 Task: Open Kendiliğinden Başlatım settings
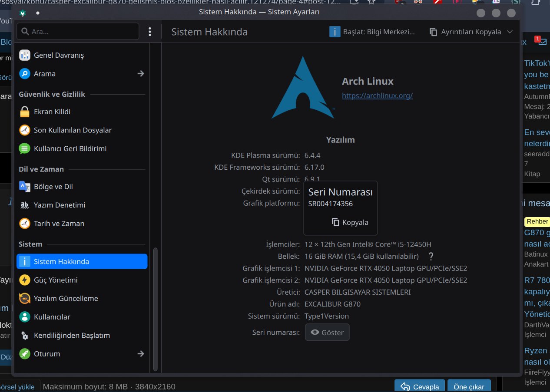click(x=82, y=335)
